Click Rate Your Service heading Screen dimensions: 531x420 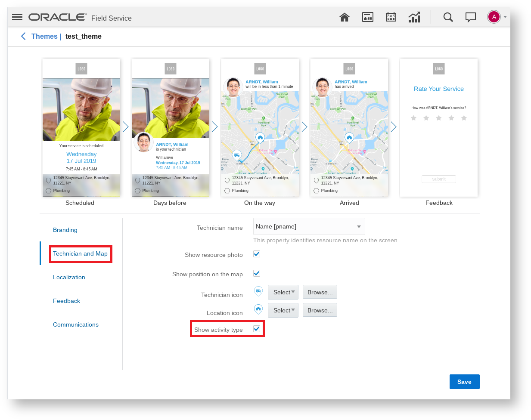[x=439, y=89]
